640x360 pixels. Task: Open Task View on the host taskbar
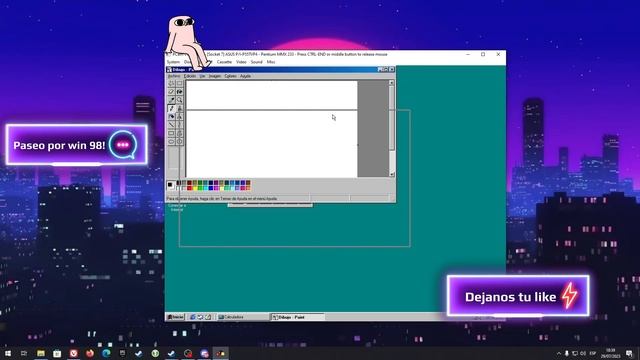pyautogui.click(x=24, y=353)
